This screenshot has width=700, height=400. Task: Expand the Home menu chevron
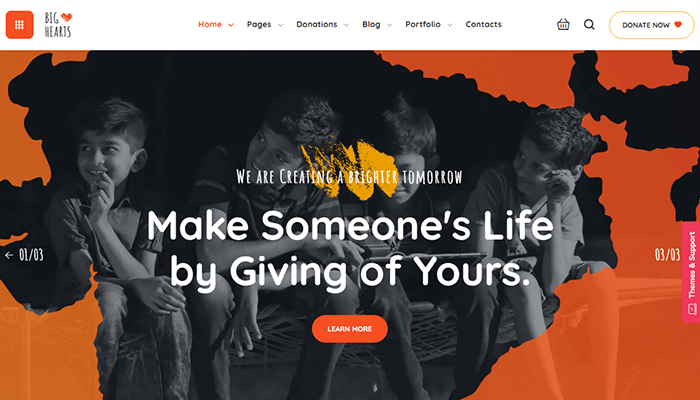click(231, 25)
